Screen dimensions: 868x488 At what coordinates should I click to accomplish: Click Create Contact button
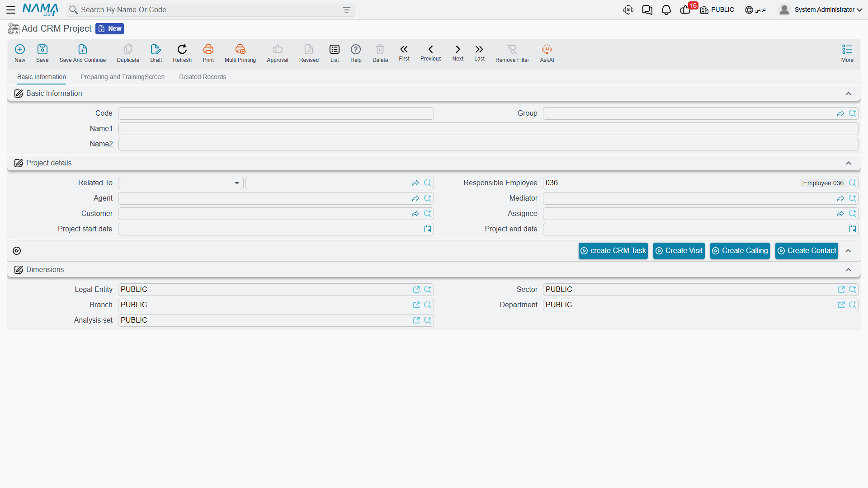point(807,251)
